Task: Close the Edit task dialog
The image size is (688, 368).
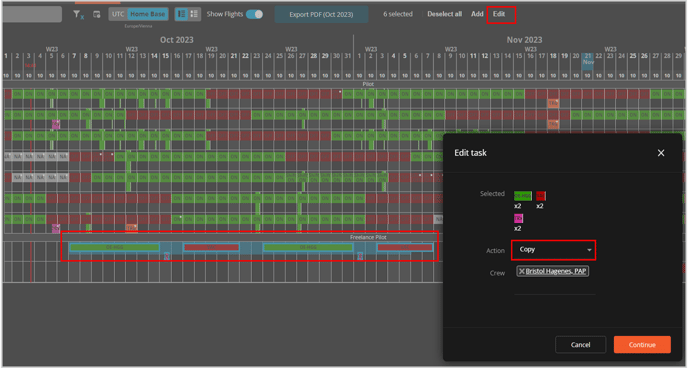Action: [661, 153]
